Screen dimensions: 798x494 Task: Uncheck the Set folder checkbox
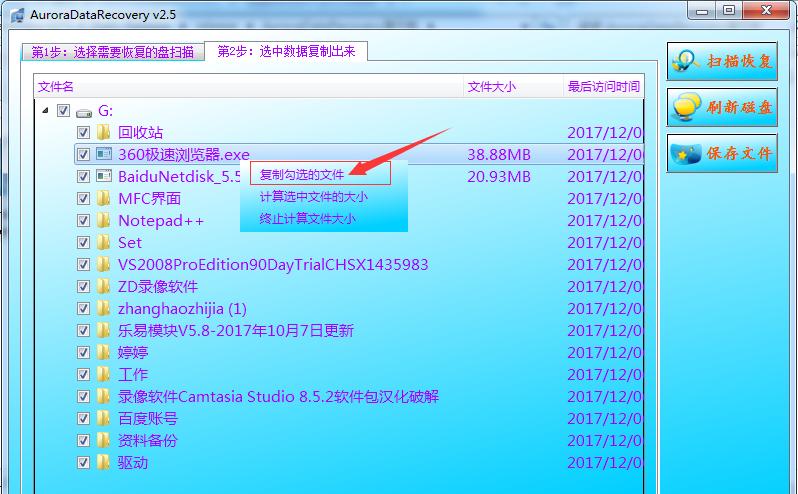tap(83, 242)
